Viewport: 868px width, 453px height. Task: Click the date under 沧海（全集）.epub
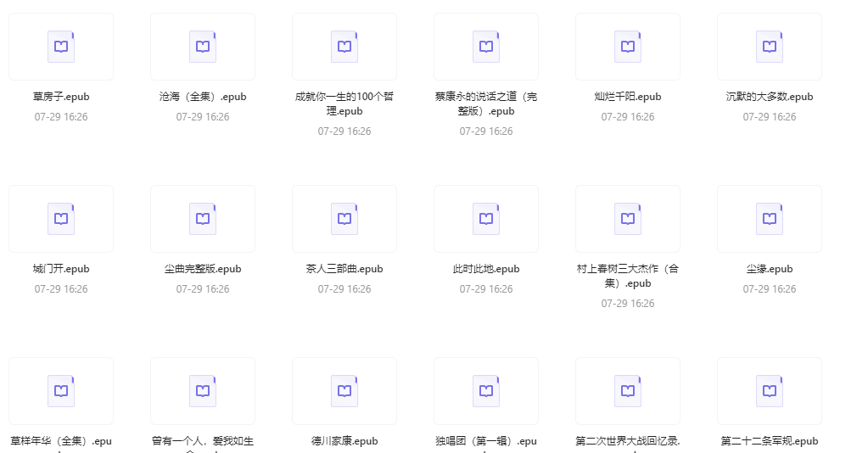coord(203,117)
